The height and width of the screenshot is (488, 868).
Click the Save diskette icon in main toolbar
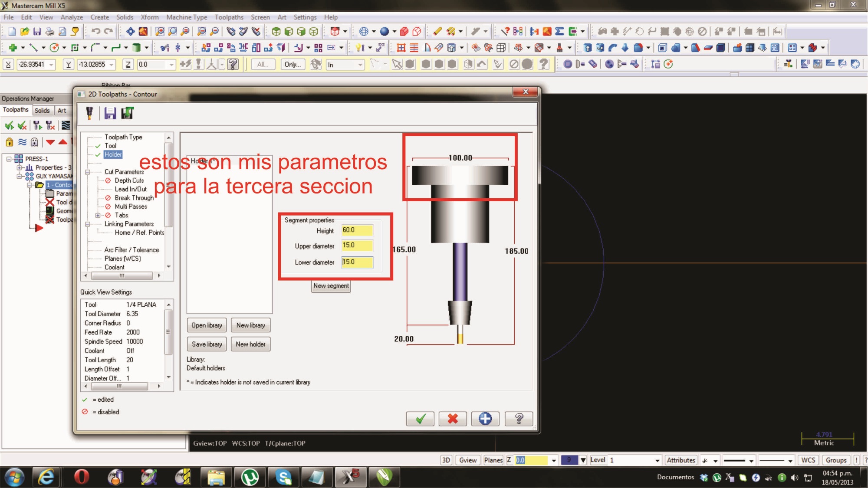click(37, 31)
